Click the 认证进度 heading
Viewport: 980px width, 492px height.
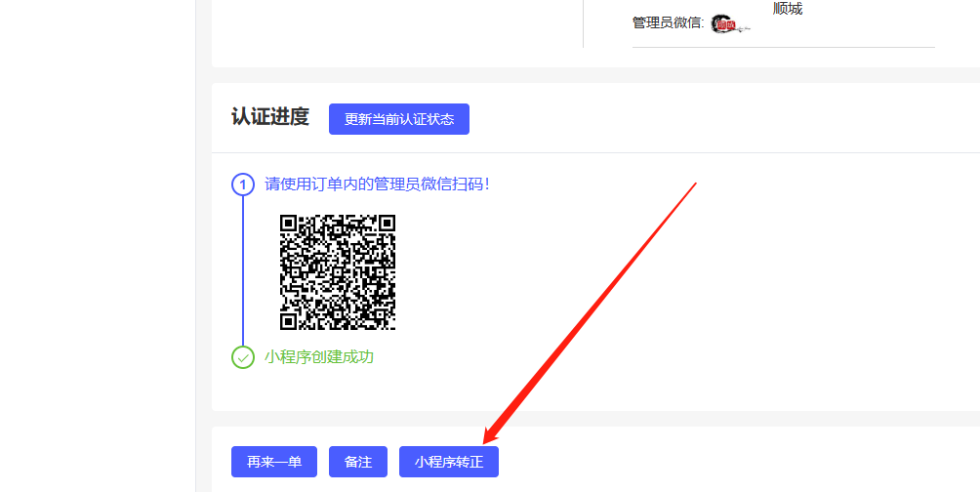[x=270, y=117]
